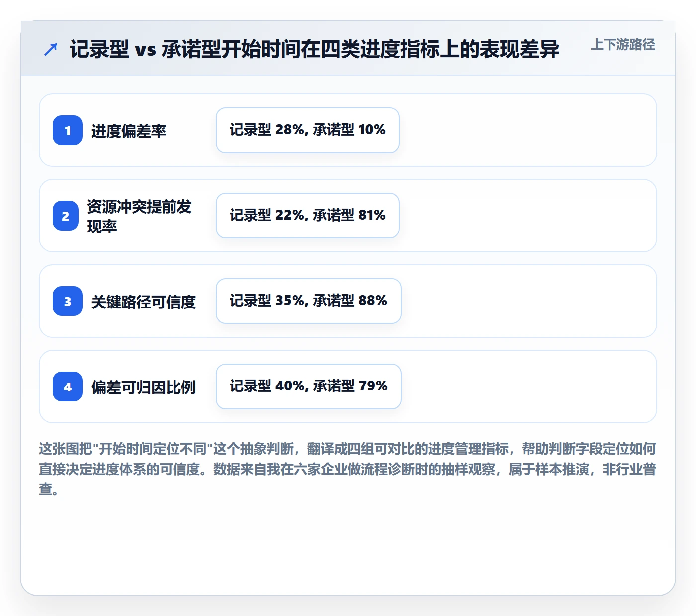
Task: Click the number 4 badge for 偏差可归因比例
Action: (68, 386)
